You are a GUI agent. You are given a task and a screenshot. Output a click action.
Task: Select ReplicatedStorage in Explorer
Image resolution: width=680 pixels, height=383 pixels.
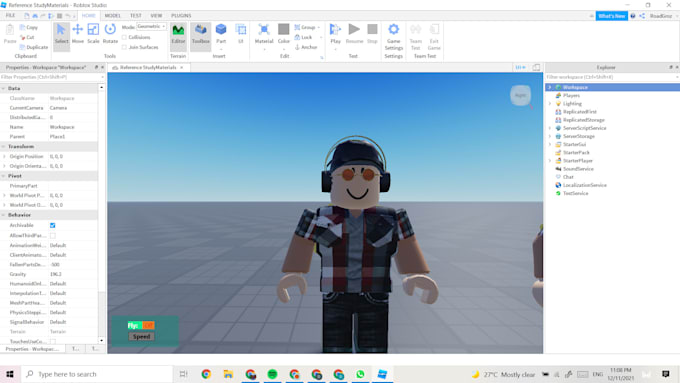click(x=583, y=120)
